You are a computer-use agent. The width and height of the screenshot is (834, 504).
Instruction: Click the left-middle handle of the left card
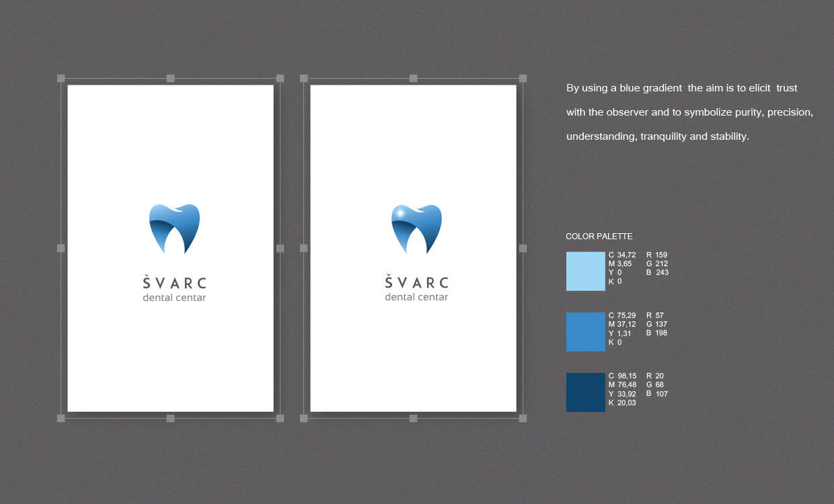[61, 248]
